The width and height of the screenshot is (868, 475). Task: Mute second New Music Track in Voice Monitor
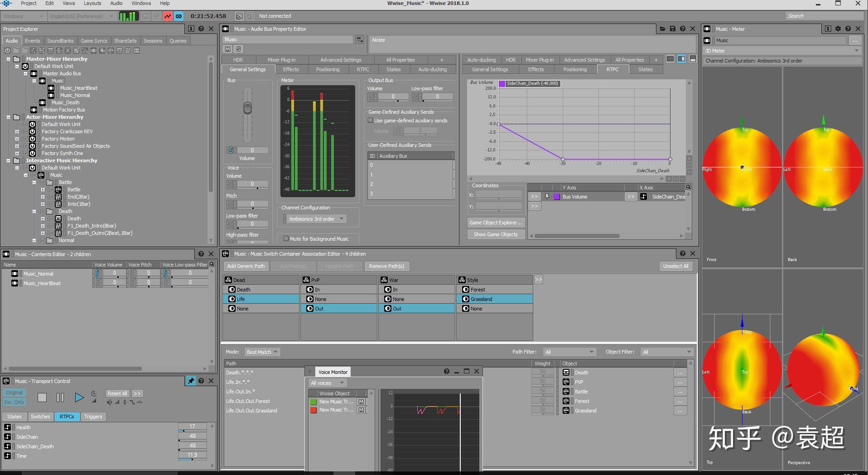click(x=361, y=410)
